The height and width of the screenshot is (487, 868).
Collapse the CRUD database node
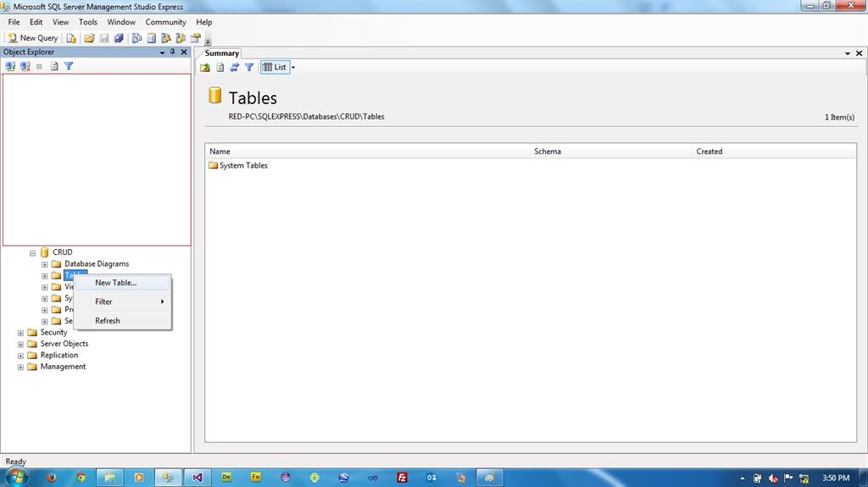33,253
